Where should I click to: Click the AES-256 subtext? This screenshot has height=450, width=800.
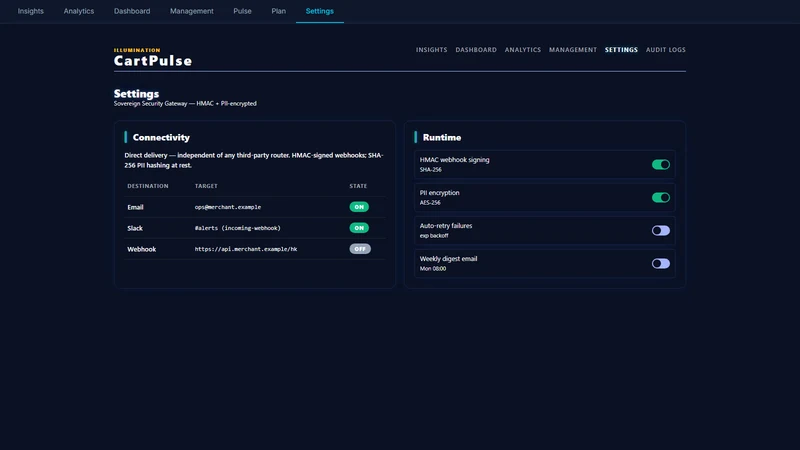tap(430, 203)
